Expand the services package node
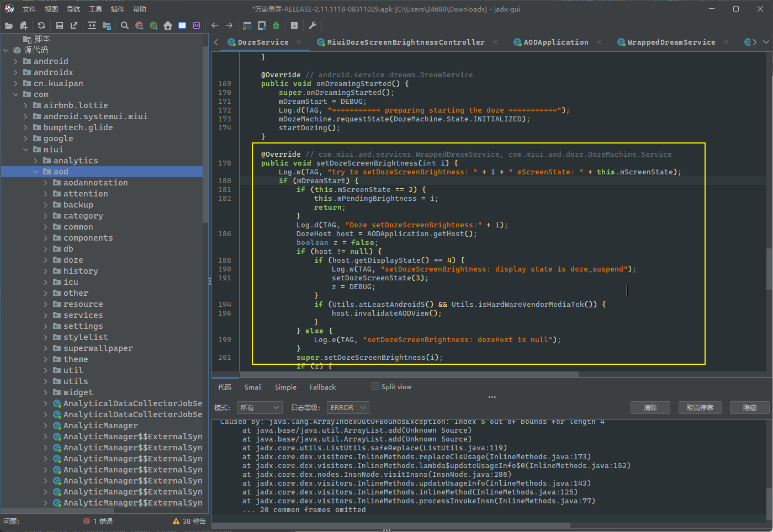The width and height of the screenshot is (773, 532). pos(46,315)
